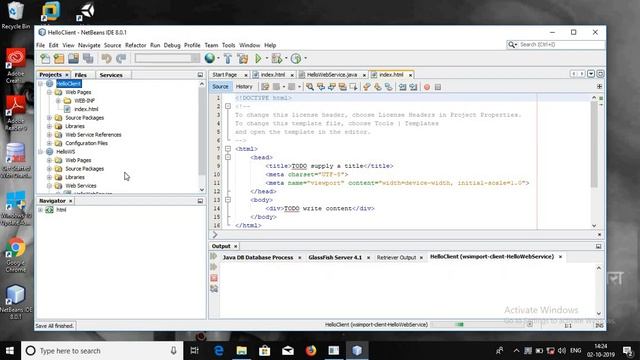Click the Find Previous Occurrence editor icon

coord(321,87)
